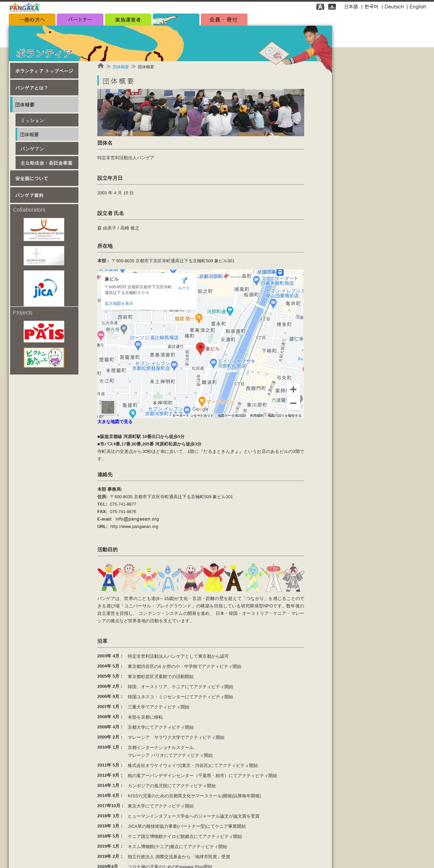Image resolution: width=434 pixels, height=868 pixels.
Task: Open the 一般の方へ tab
Action: 32,20
